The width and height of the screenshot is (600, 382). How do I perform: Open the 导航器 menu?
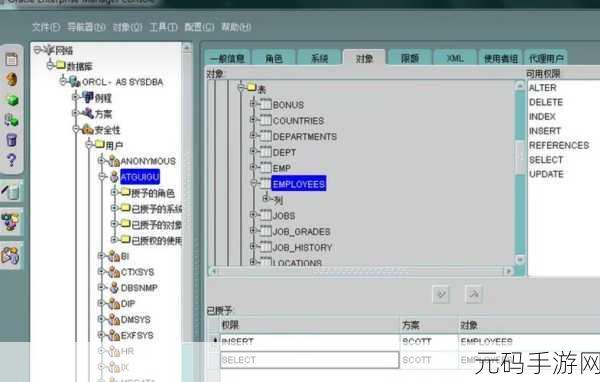(x=86, y=27)
